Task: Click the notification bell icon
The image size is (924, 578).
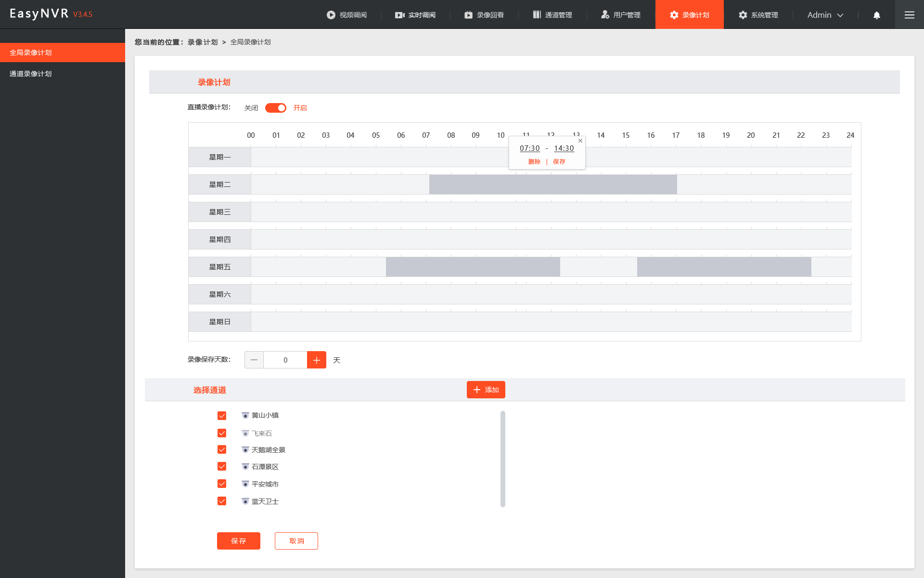Action: [876, 14]
